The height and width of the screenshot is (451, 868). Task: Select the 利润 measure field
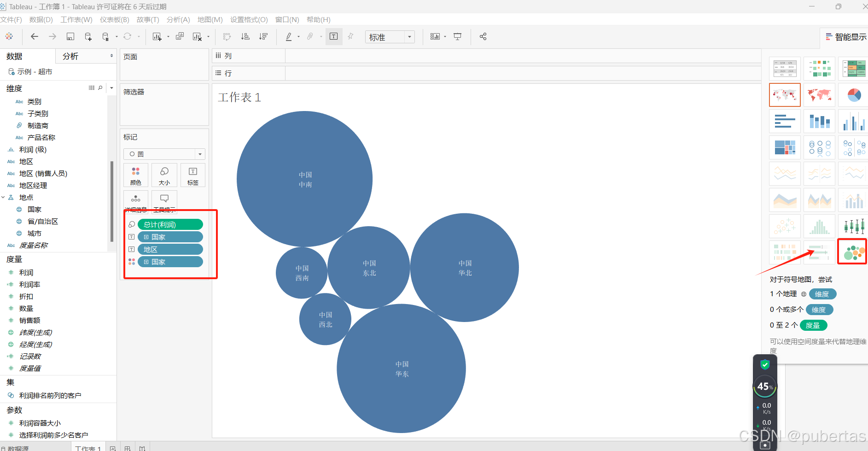26,273
